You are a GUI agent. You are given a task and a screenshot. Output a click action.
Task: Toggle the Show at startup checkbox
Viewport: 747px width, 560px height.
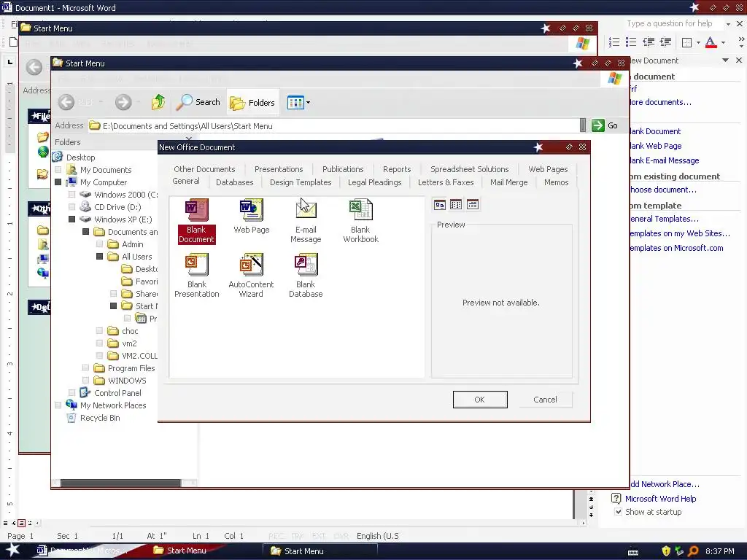click(618, 512)
